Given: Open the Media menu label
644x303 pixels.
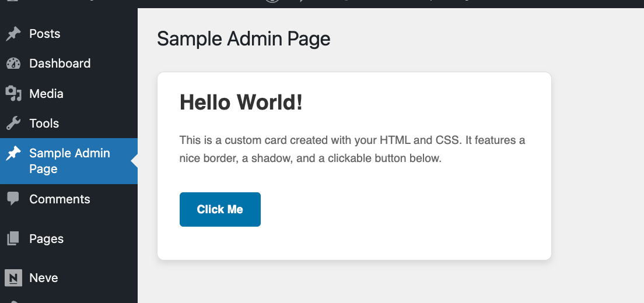Looking at the screenshot, I should click(47, 94).
